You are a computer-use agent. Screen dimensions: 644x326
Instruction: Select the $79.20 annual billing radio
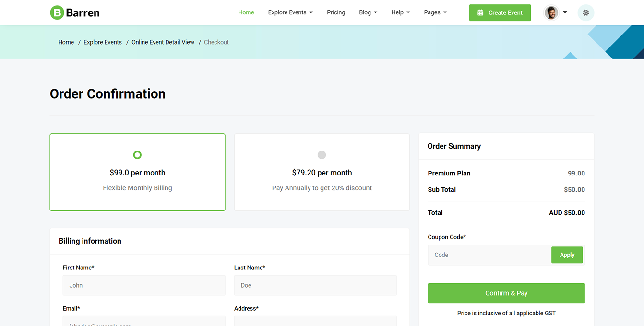322,155
